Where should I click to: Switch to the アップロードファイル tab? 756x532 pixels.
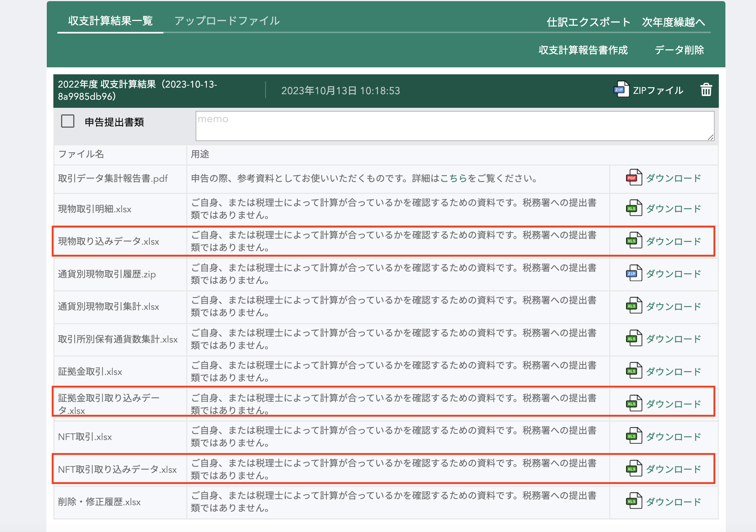coord(227,21)
